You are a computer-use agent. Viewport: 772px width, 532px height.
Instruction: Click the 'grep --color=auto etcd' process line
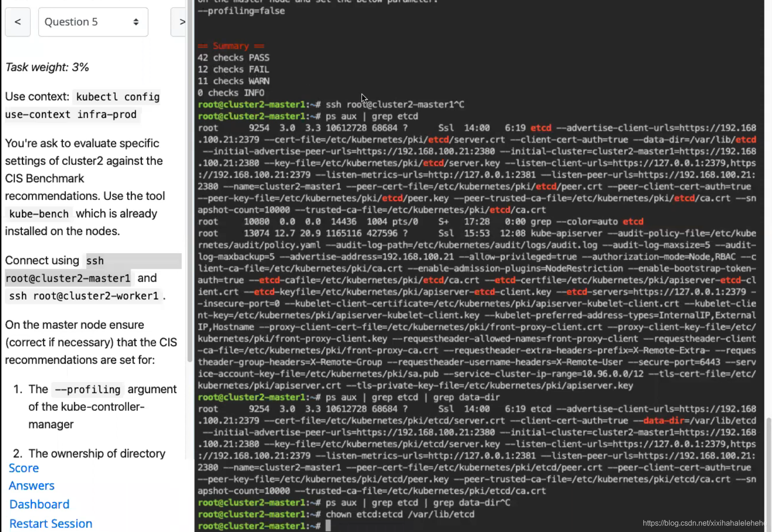coord(421,221)
